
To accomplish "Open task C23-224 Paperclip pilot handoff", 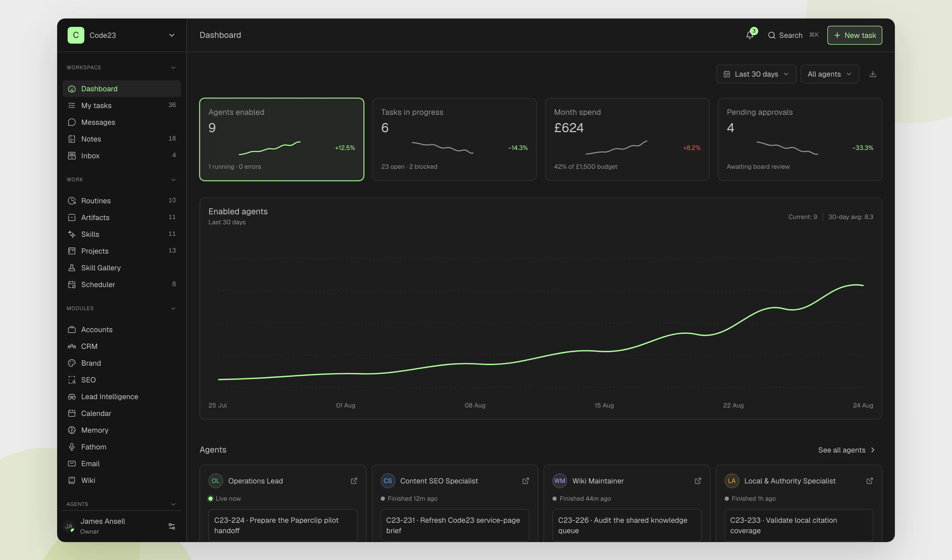I will point(283,525).
